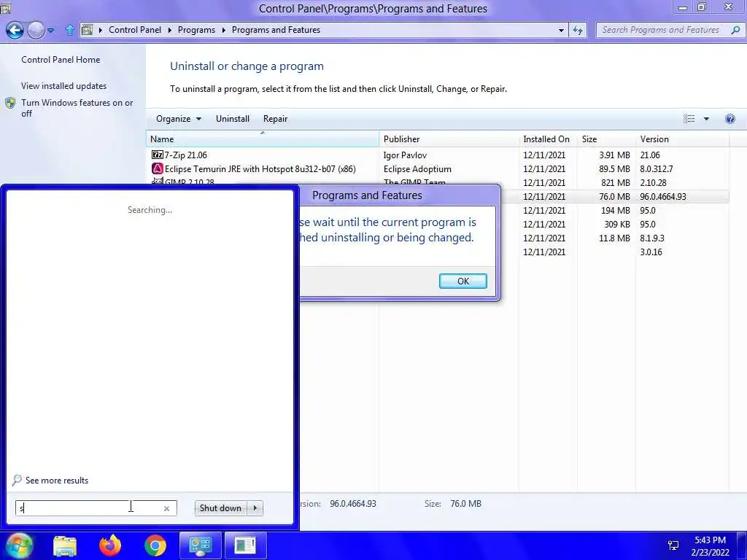Open File Explorer from taskbar
The image size is (747, 560).
pyautogui.click(x=65, y=545)
